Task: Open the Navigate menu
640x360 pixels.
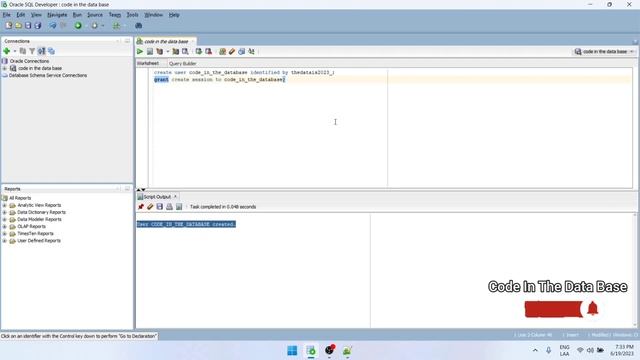Action: coord(57,15)
